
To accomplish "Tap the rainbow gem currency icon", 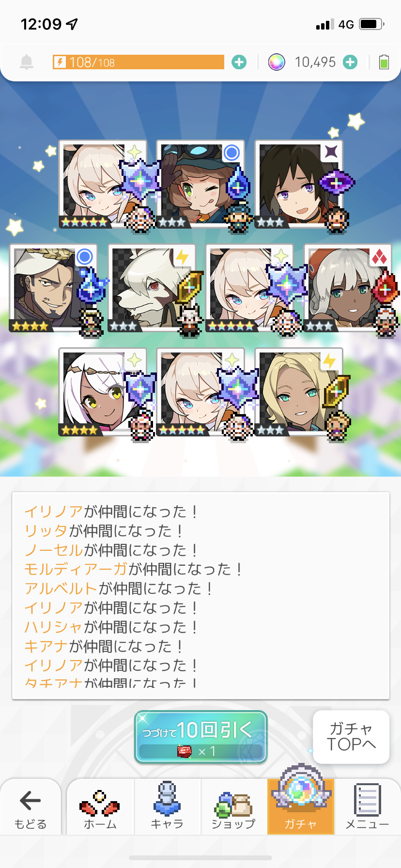I will point(277,62).
